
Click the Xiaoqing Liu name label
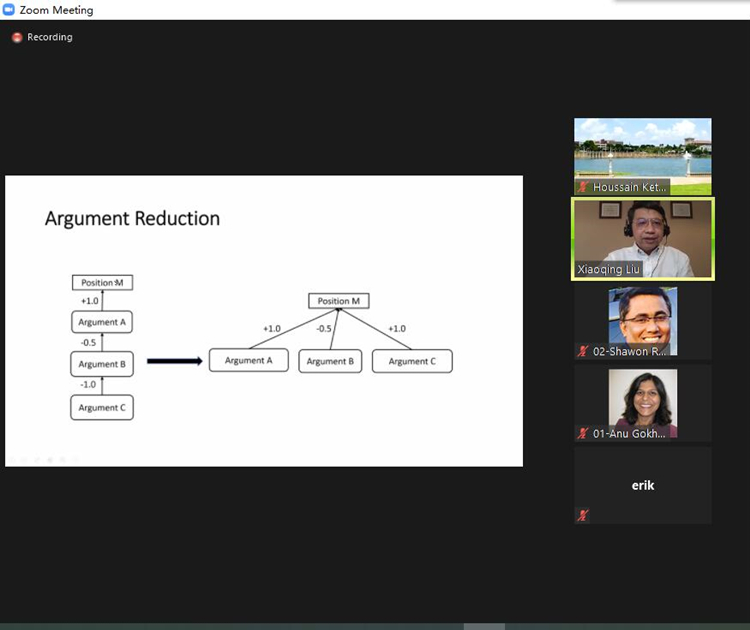608,269
